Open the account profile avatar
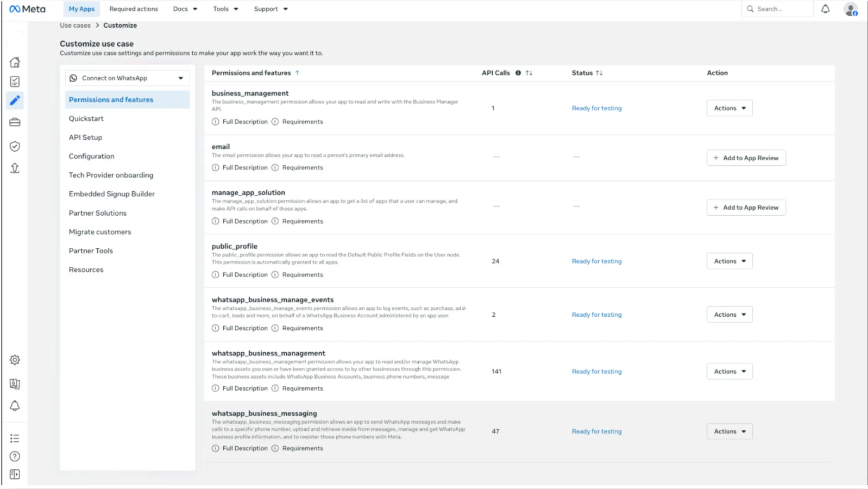 tap(851, 9)
